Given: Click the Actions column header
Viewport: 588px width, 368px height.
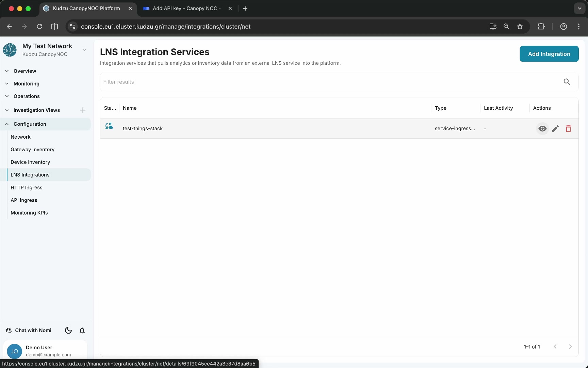Looking at the screenshot, I should (542, 108).
